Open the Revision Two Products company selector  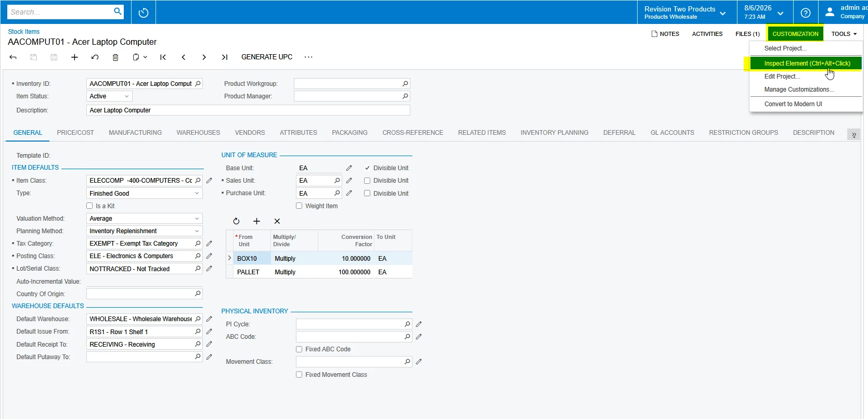(x=687, y=12)
